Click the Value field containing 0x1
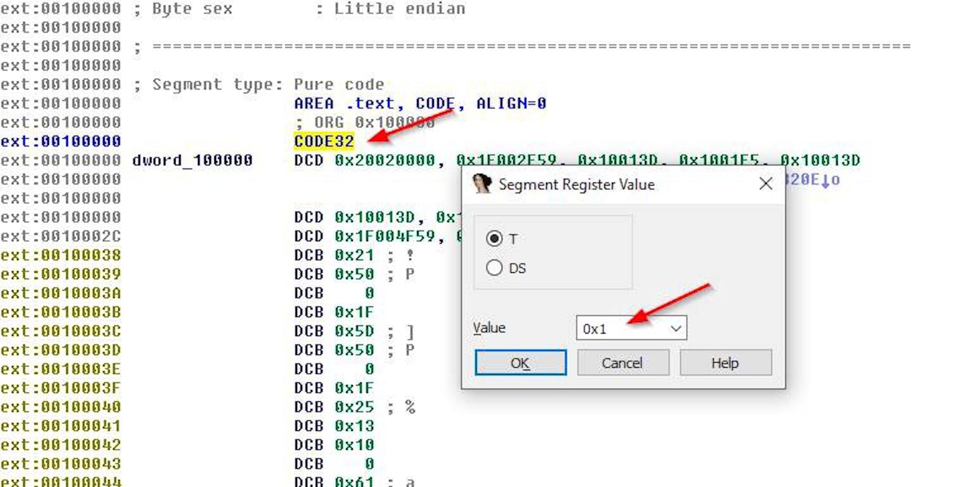980x487 pixels. [623, 328]
